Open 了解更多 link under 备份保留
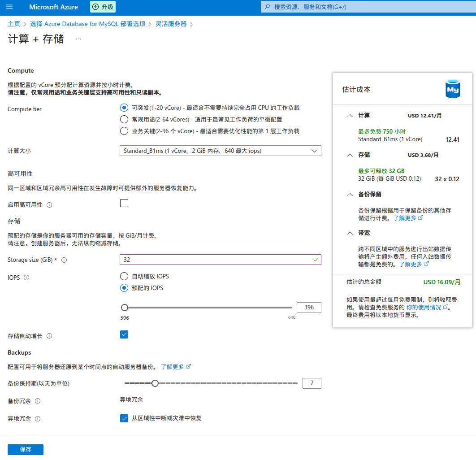This screenshot has width=476, height=460. [x=405, y=218]
